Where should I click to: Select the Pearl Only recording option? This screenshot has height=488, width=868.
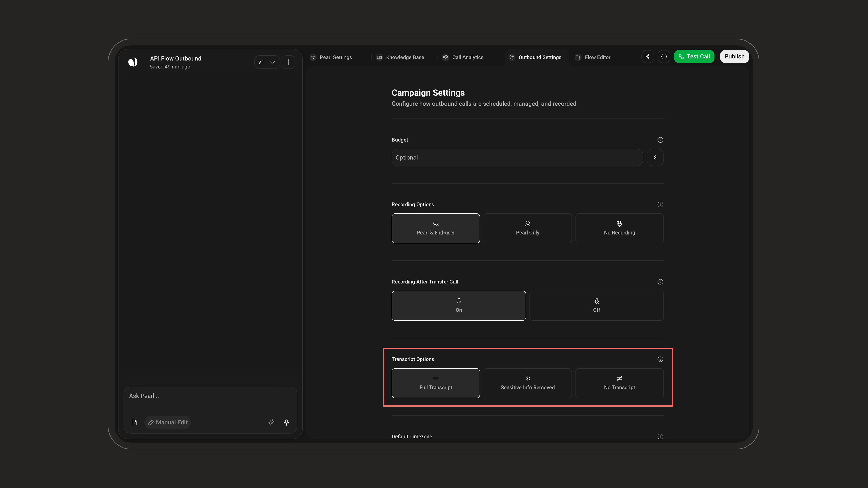(x=528, y=228)
